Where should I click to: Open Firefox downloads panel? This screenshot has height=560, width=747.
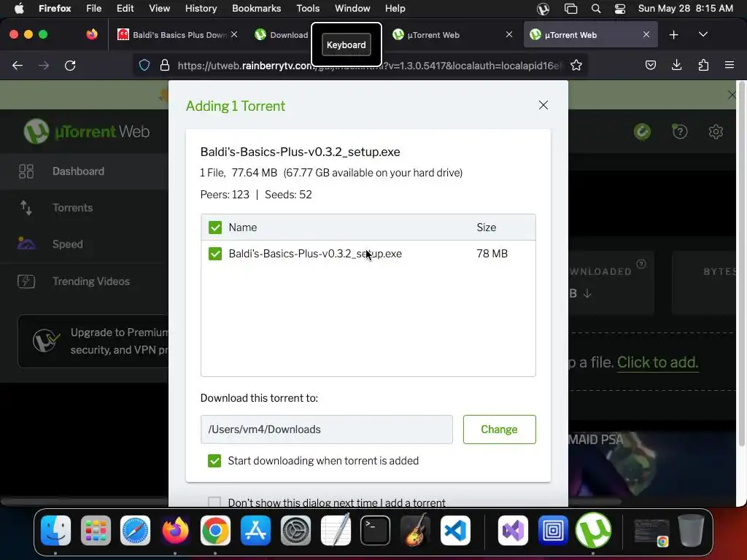676,65
